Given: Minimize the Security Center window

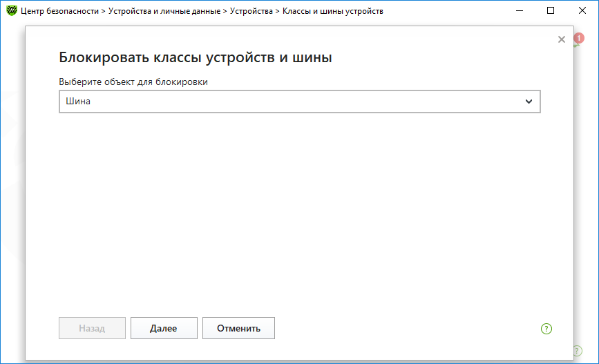Looking at the screenshot, I should [x=519, y=10].
